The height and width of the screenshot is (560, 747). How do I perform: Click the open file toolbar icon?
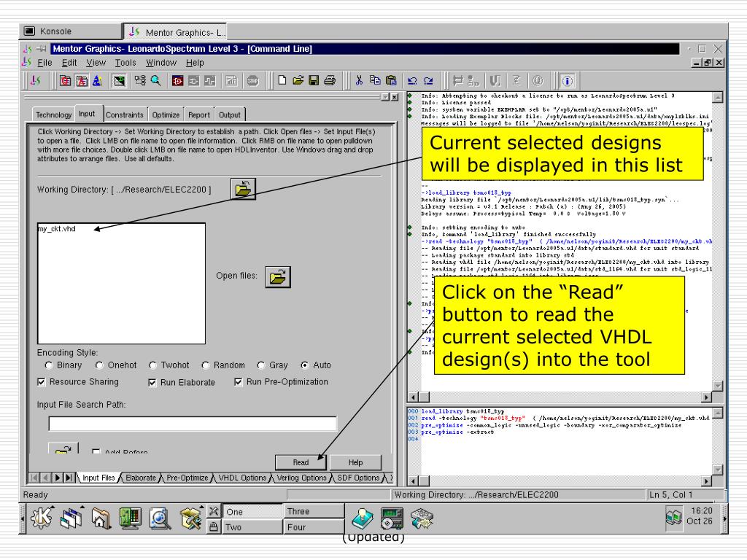[x=298, y=80]
